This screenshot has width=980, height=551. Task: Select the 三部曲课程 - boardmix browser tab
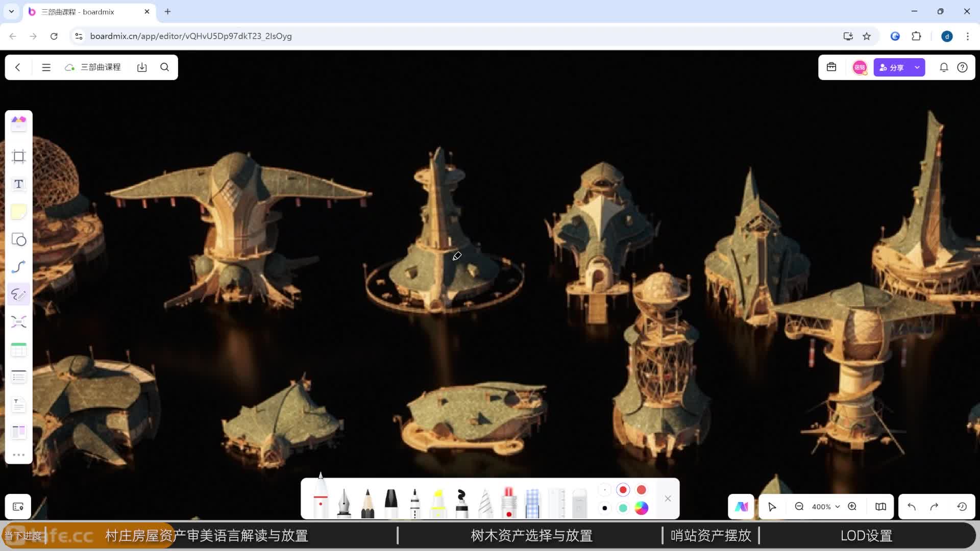(x=89, y=11)
